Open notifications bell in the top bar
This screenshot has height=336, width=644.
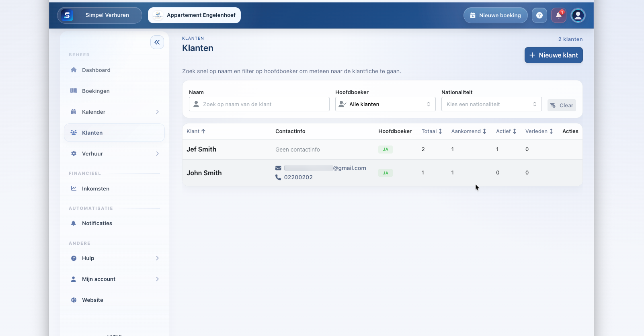tap(559, 15)
